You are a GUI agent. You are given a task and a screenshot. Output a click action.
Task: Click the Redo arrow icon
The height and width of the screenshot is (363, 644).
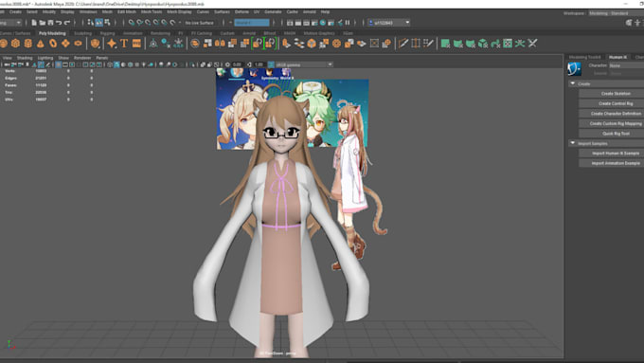[x=67, y=23]
